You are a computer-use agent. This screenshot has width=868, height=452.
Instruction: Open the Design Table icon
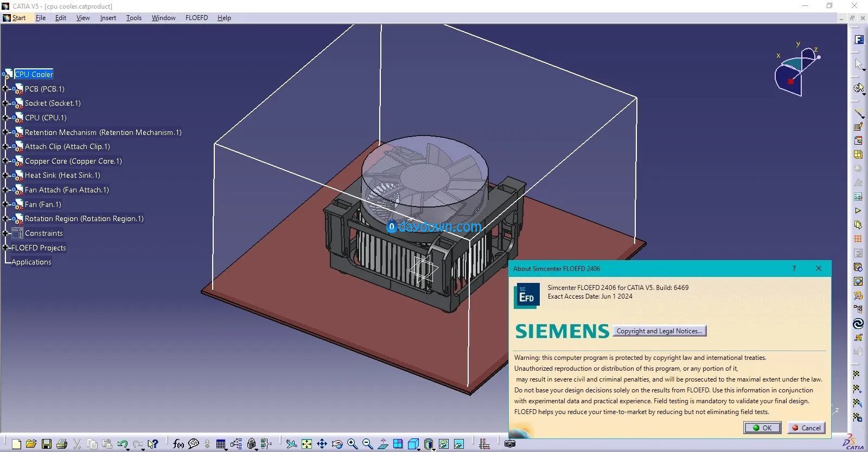(221, 444)
